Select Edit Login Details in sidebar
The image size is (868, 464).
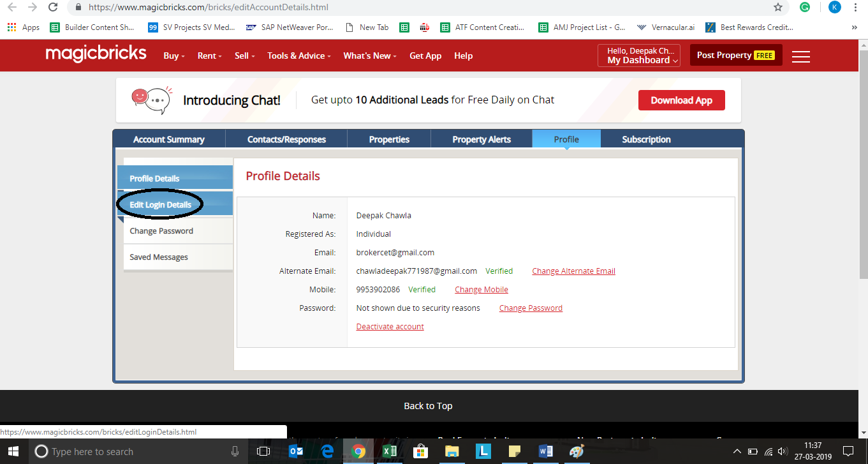pos(161,205)
